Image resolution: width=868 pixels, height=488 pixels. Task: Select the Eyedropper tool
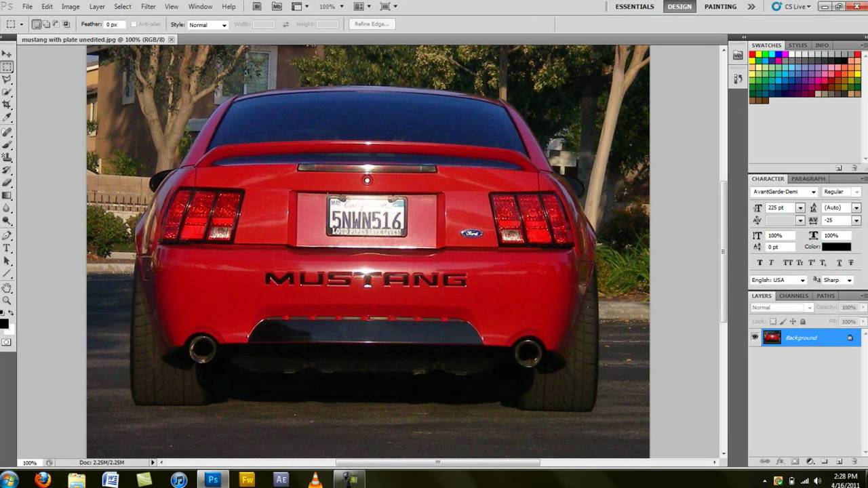click(7, 118)
